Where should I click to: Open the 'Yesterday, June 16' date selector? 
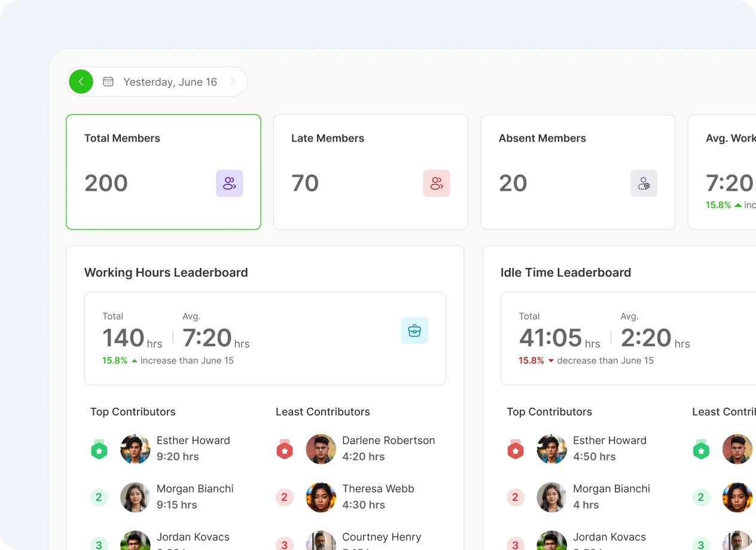coord(170,82)
